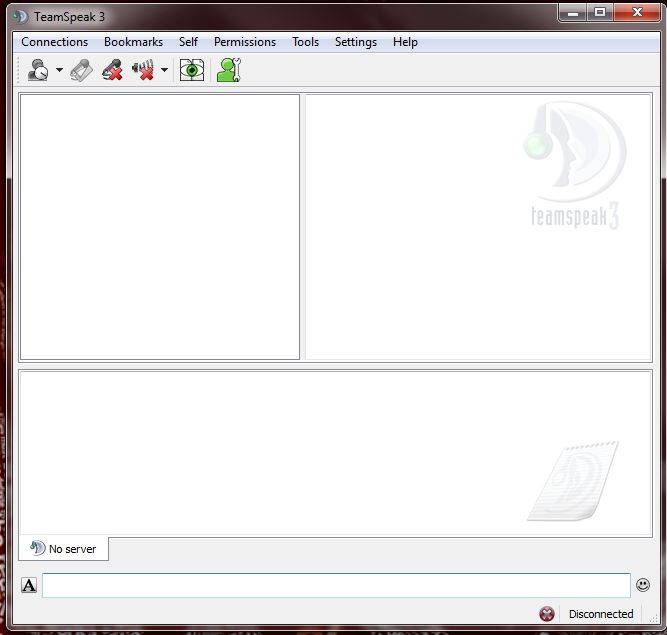Expand the Away status dropdown arrow
667x635 pixels.
(59, 70)
